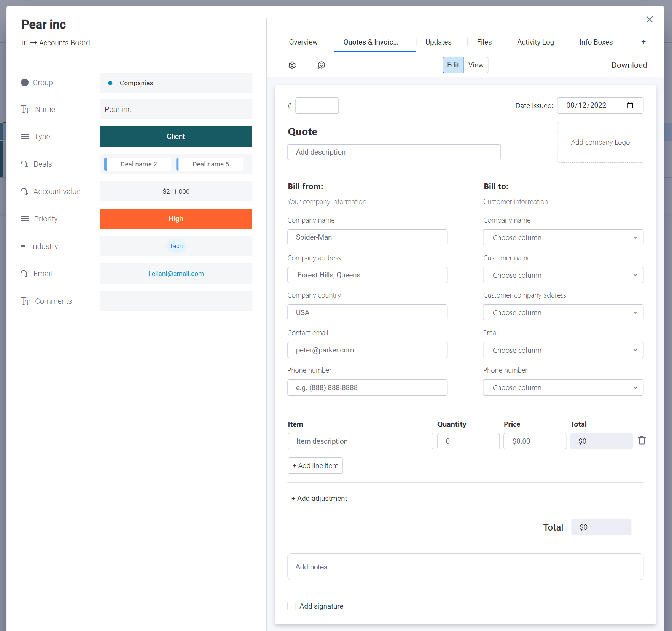
Task: Select Edit mode toggle
Action: [x=453, y=65]
